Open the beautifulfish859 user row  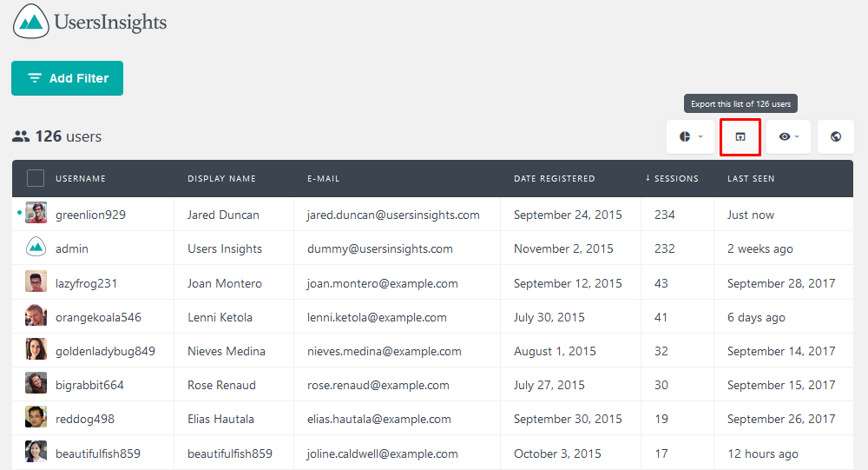tap(432, 453)
